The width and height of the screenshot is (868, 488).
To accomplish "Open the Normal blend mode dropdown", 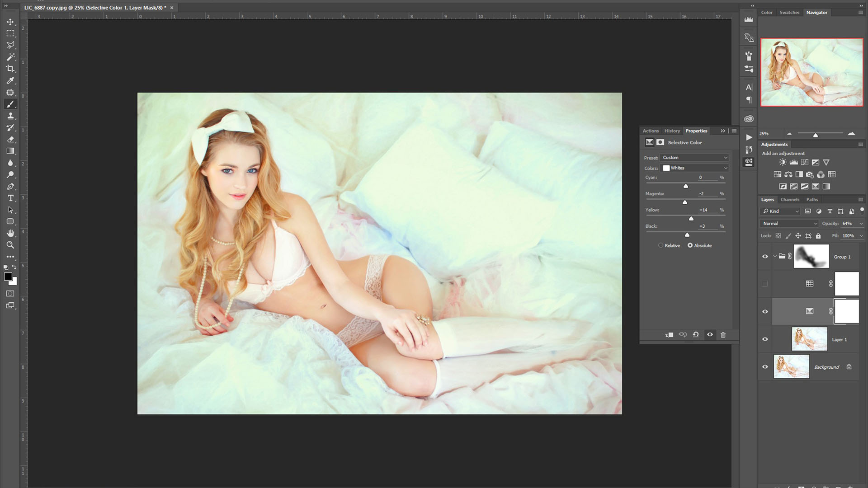I will pyautogui.click(x=789, y=224).
